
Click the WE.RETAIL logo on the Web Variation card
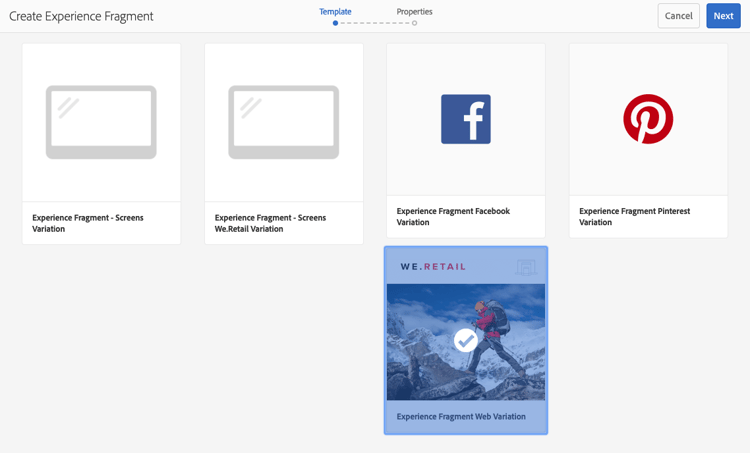pos(433,267)
